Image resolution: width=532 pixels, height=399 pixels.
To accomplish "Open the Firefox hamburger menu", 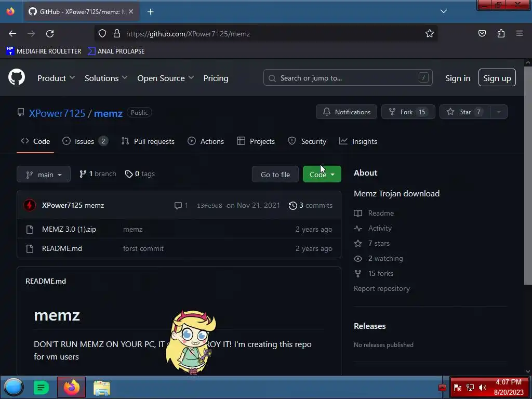I will coord(520,33).
